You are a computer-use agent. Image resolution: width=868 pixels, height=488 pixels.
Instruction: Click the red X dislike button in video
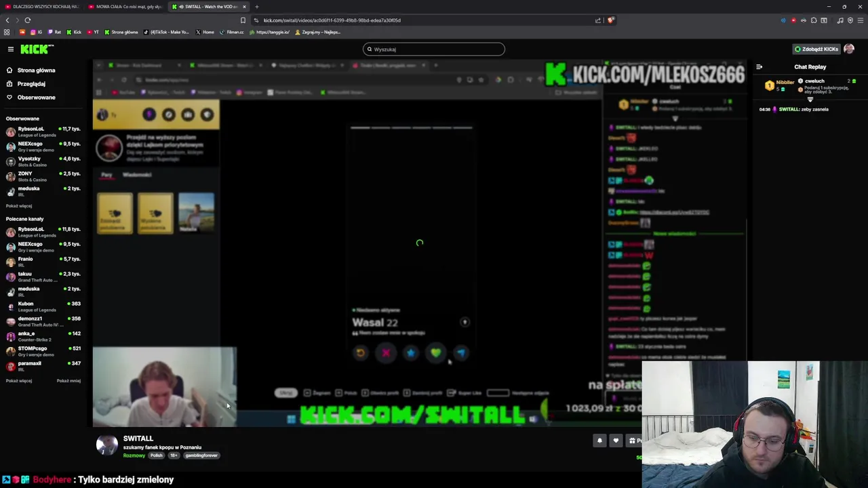[x=386, y=352]
